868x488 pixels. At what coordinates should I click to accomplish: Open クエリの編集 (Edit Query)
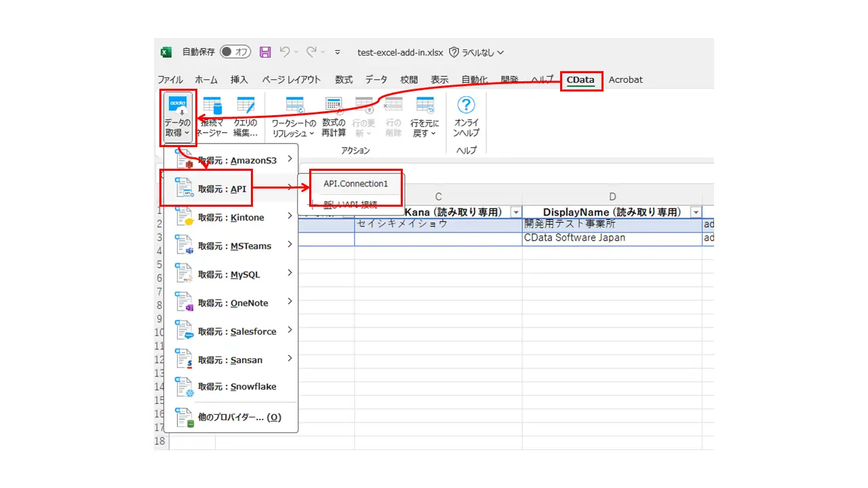coord(245,117)
